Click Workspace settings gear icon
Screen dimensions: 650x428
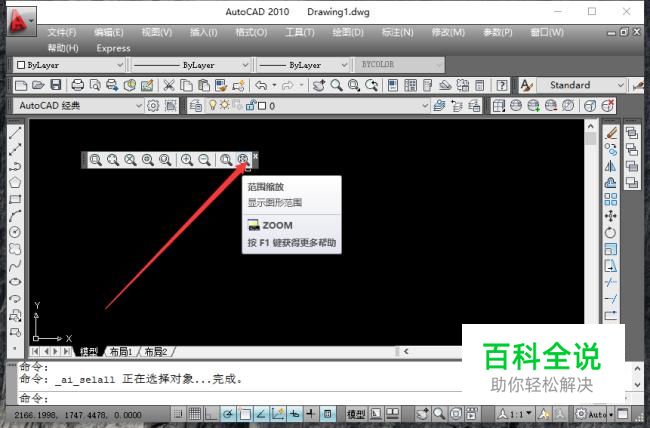click(153, 106)
